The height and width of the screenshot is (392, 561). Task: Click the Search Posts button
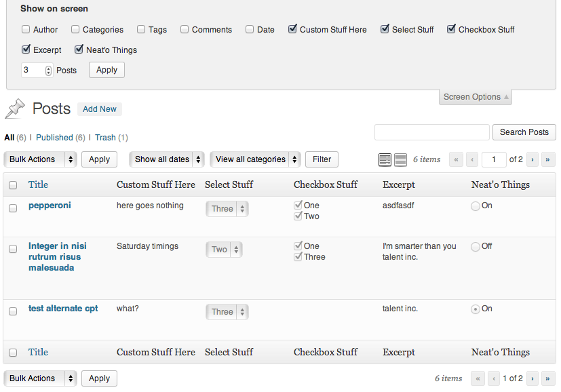(x=524, y=132)
